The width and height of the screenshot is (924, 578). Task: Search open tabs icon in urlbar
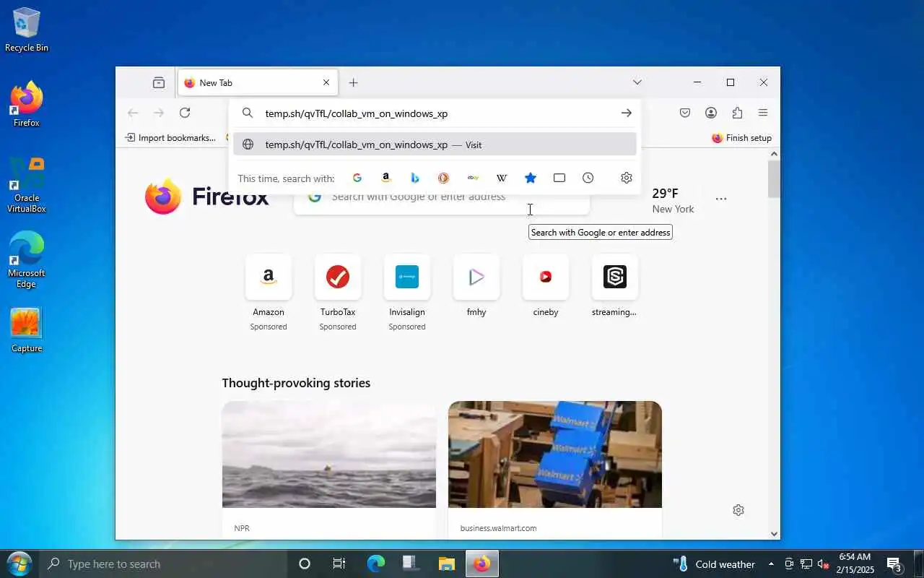click(559, 178)
